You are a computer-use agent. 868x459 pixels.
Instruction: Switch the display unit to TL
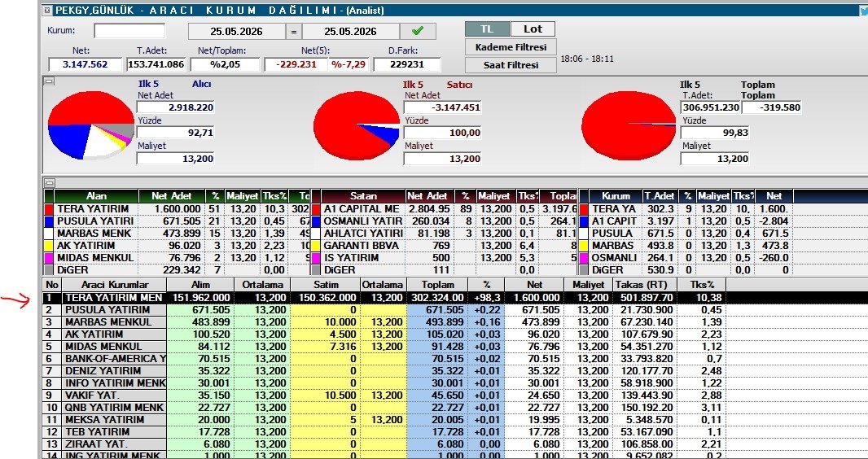click(487, 29)
